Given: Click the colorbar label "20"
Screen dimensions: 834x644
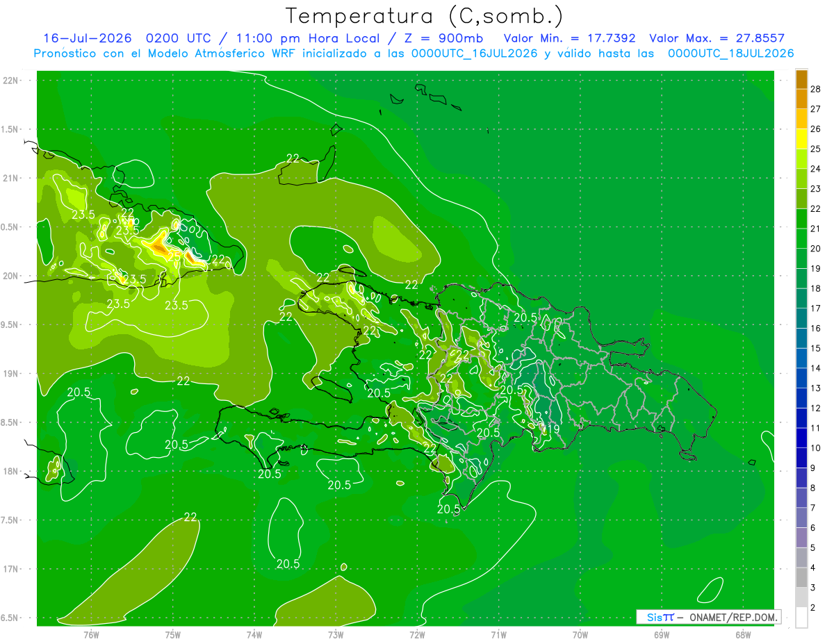Looking at the screenshot, I should 816,249.
